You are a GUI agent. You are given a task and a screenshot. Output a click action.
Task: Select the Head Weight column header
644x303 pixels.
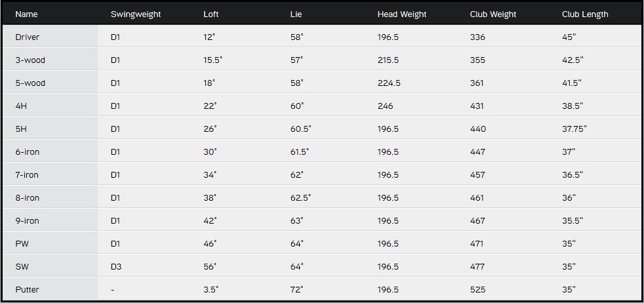click(401, 14)
